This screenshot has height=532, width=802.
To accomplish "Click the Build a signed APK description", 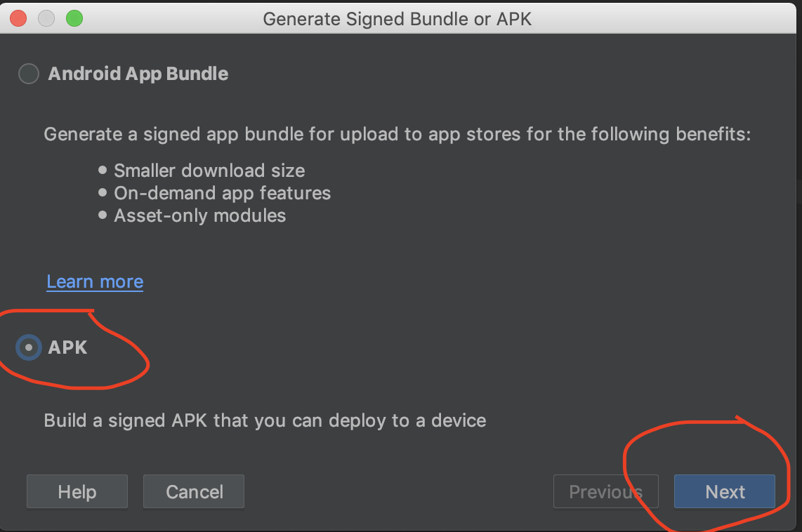I will pos(265,420).
